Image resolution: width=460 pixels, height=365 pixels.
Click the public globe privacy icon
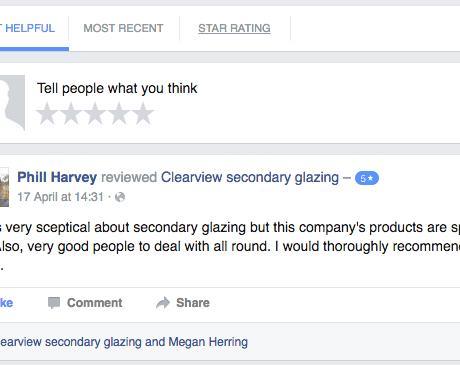click(x=120, y=197)
